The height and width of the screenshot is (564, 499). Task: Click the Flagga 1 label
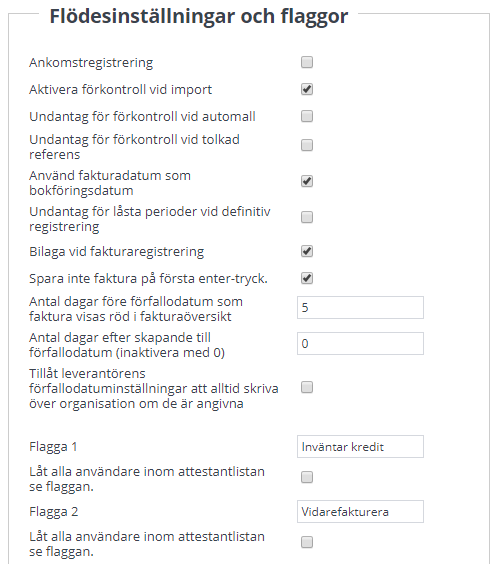click(53, 447)
